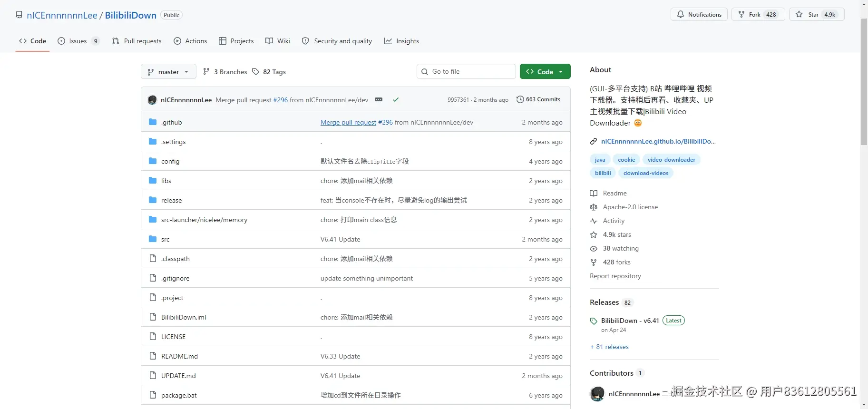
Task: Focus the Go to file search field
Action: click(x=466, y=71)
